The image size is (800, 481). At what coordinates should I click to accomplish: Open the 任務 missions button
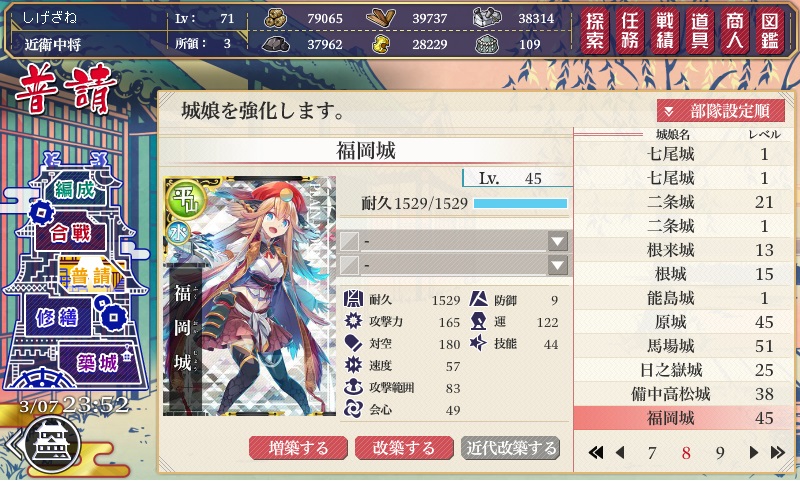tap(630, 30)
